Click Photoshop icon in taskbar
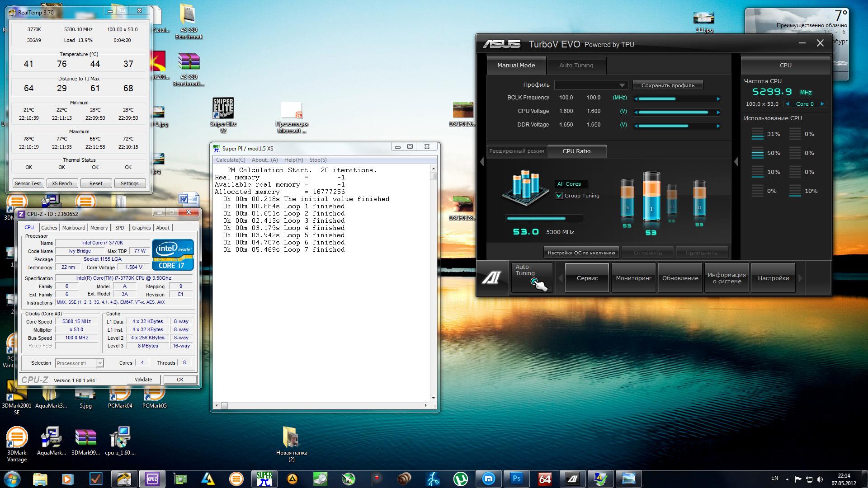Image resolution: width=868 pixels, height=488 pixels. click(517, 479)
